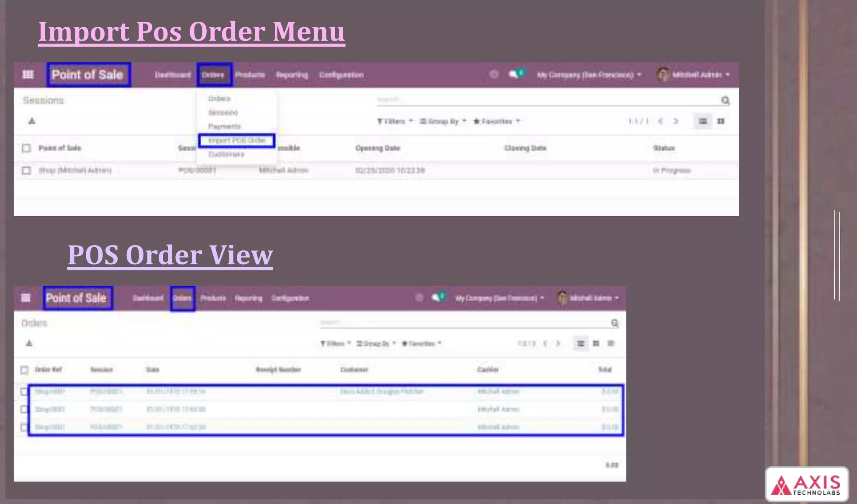Open Orders menu in bottom screenshot navbar

click(182, 298)
